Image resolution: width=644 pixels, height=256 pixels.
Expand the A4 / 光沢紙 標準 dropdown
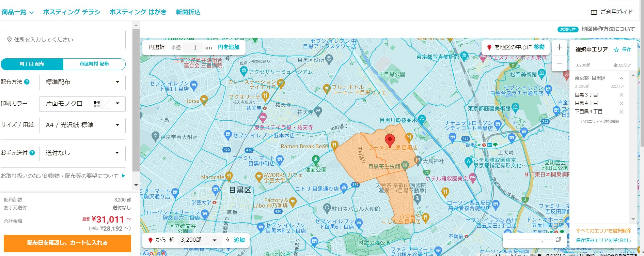[x=82, y=125]
